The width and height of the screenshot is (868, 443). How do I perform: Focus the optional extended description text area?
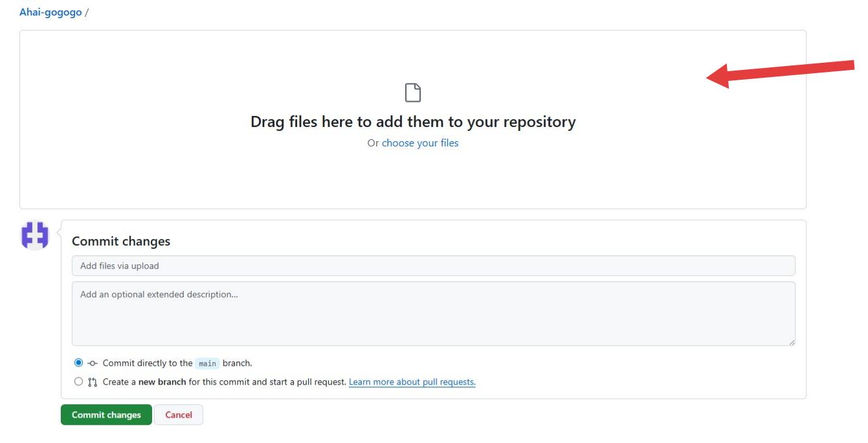(x=433, y=313)
